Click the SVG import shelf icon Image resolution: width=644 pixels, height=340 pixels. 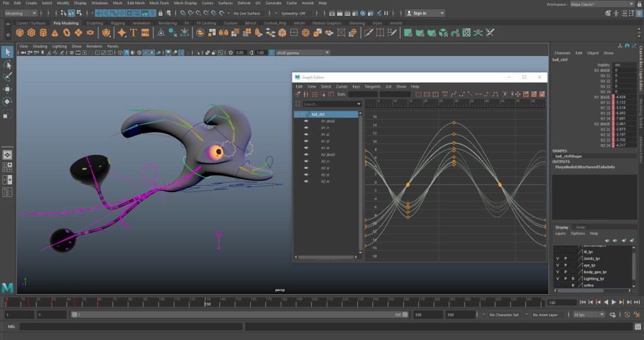pos(145,33)
